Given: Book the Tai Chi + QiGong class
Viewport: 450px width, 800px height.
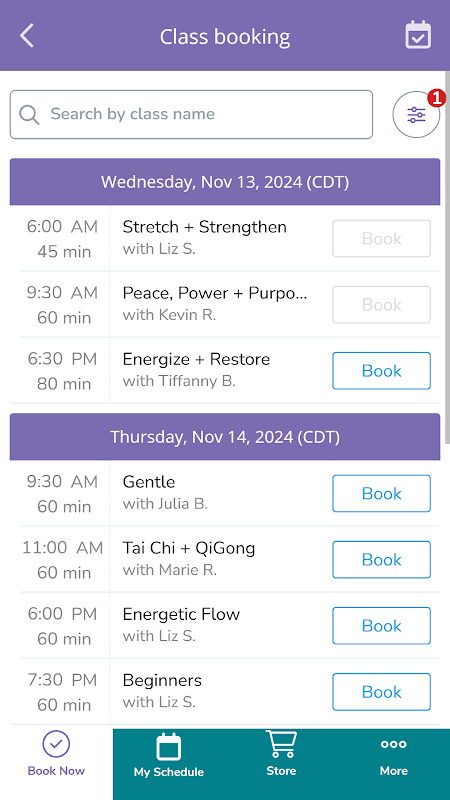Looking at the screenshot, I should (x=382, y=560).
